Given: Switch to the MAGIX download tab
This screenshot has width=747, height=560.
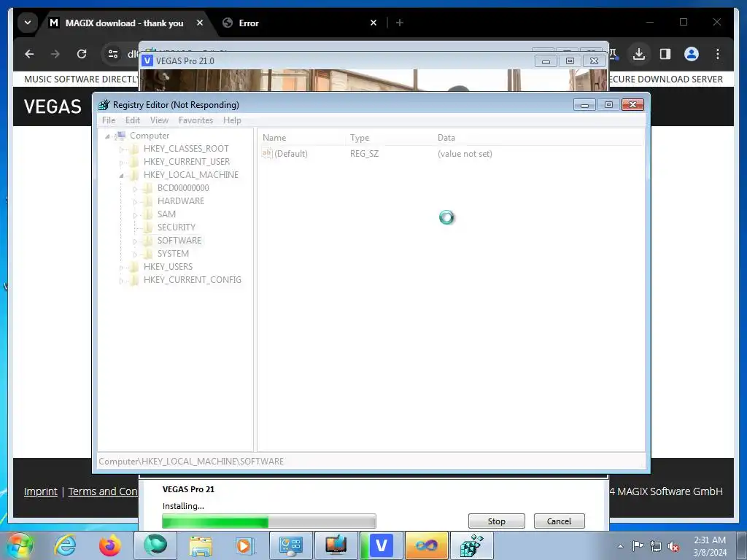Looking at the screenshot, I should 125,23.
